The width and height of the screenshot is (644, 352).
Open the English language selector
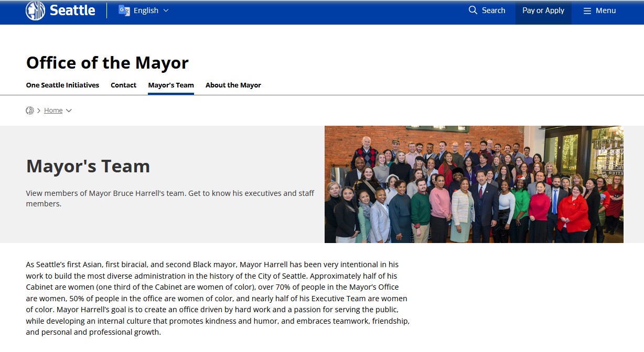(146, 10)
